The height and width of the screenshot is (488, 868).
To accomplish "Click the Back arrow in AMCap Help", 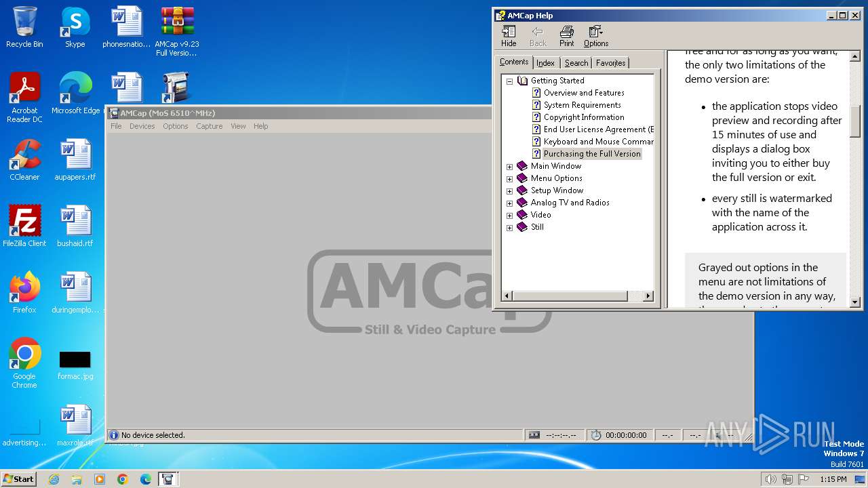I will pyautogui.click(x=538, y=37).
